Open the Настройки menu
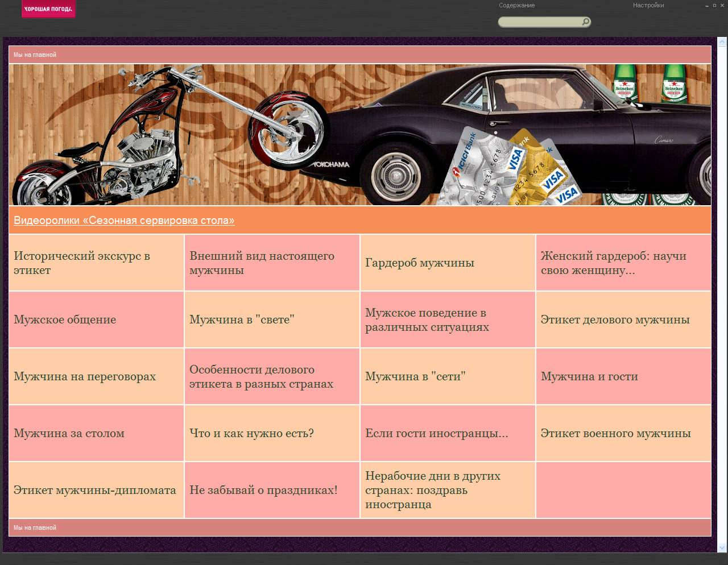The image size is (728, 565). 648,6
